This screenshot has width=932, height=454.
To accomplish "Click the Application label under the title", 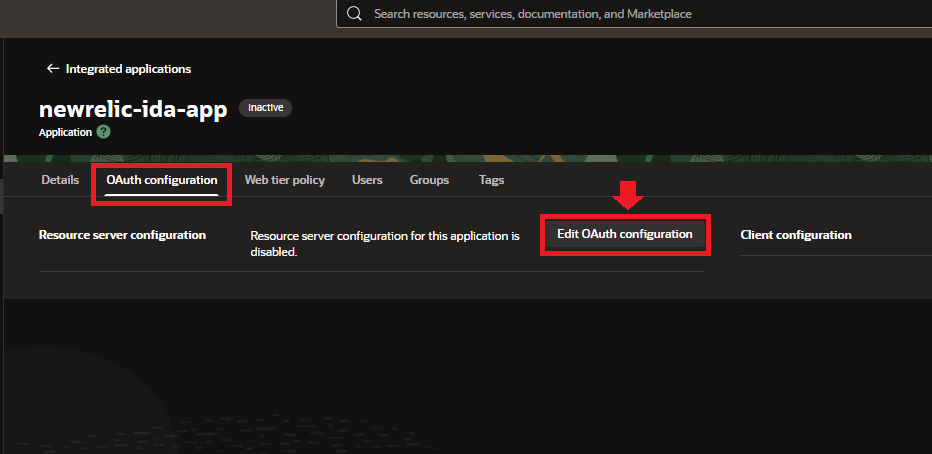I will 65,133.
